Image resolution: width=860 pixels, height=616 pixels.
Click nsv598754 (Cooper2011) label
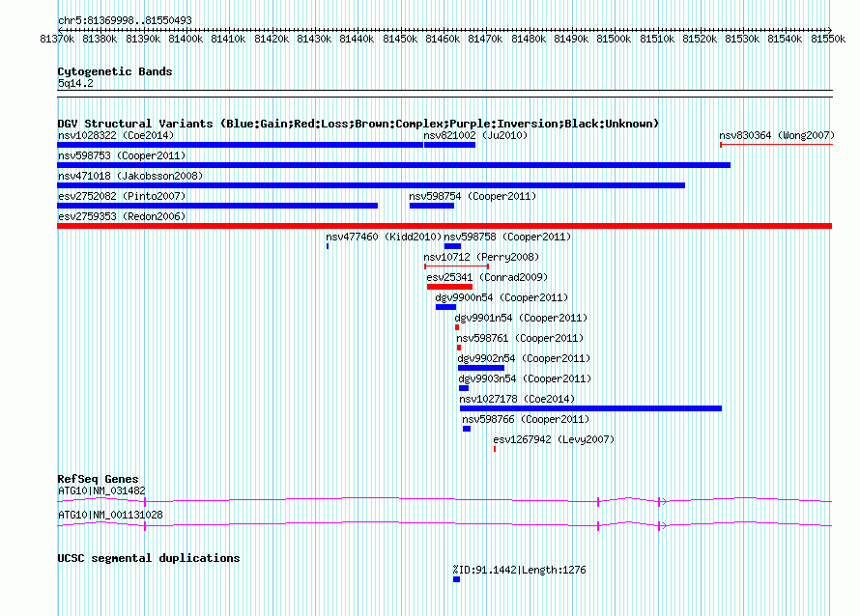pyautogui.click(x=473, y=196)
